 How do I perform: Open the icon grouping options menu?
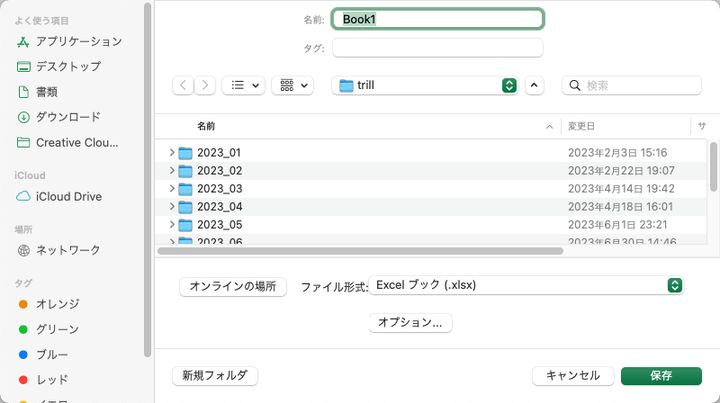[292, 86]
